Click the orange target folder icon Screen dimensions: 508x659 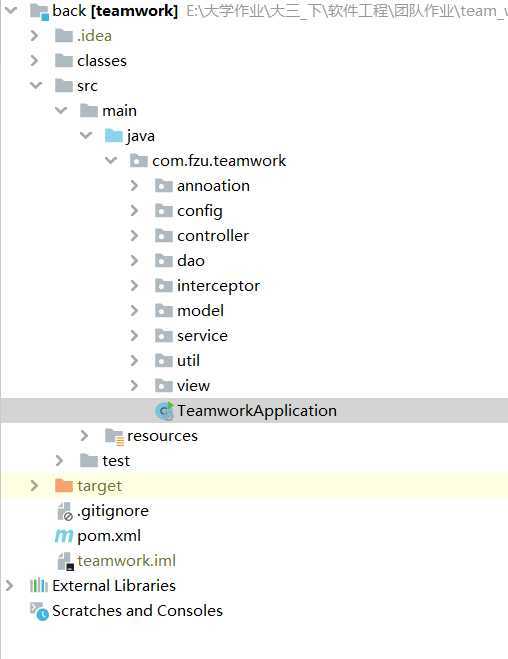pyautogui.click(x=64, y=486)
